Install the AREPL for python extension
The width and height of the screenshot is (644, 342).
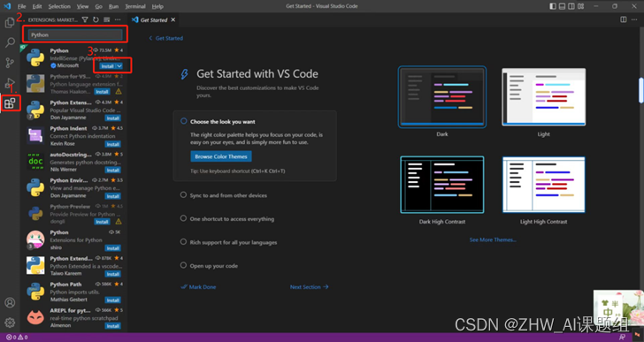[112, 326]
